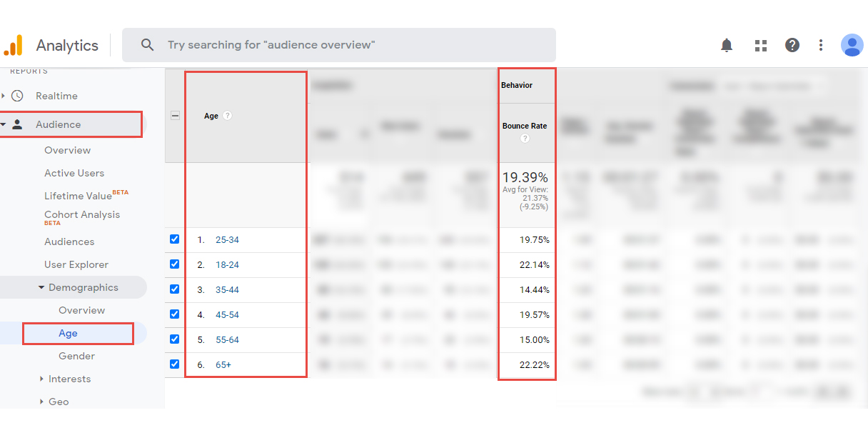Viewport: 868px width, 433px height.
Task: Click the Behavior column group header
Action: click(x=517, y=85)
